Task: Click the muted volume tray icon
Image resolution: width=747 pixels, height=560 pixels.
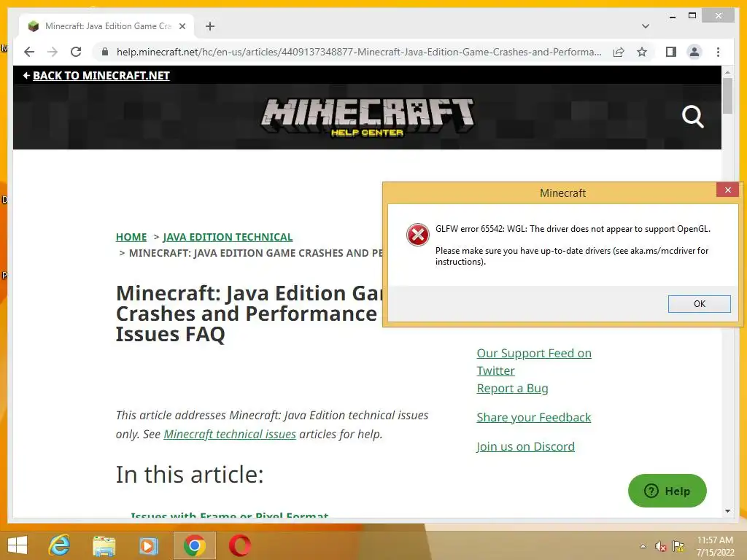Action: point(660,546)
